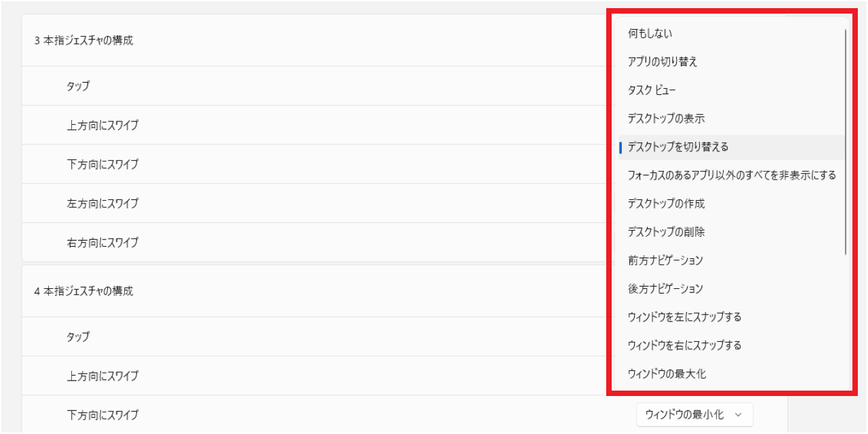Click 4-finger 下方向にスワイプ row
The image size is (868, 434).
tap(103, 415)
